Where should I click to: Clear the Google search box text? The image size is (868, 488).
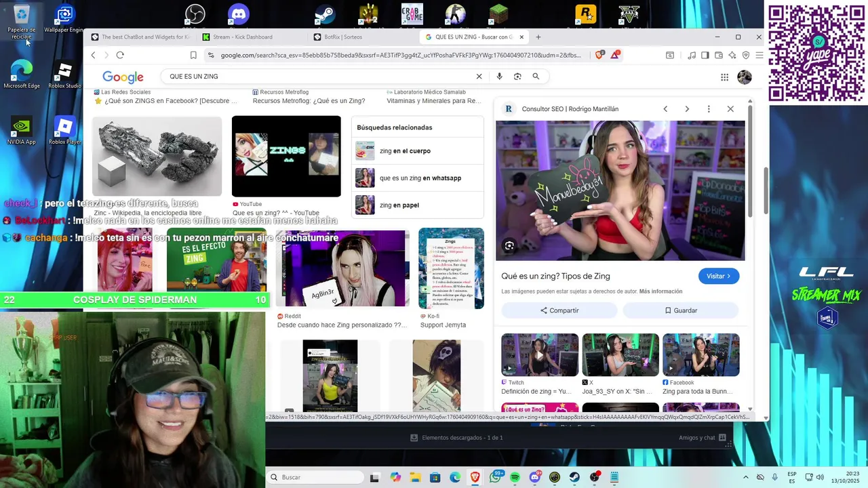[479, 77]
